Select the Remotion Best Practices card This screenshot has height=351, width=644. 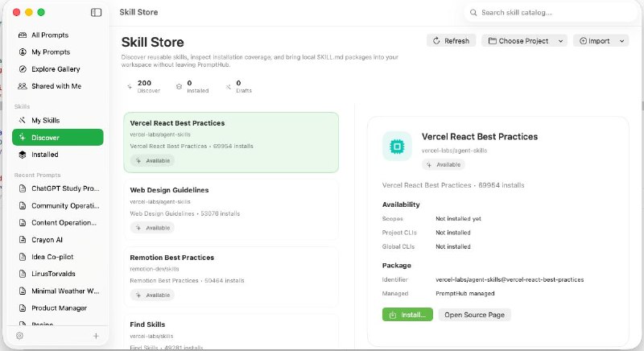[x=231, y=277]
